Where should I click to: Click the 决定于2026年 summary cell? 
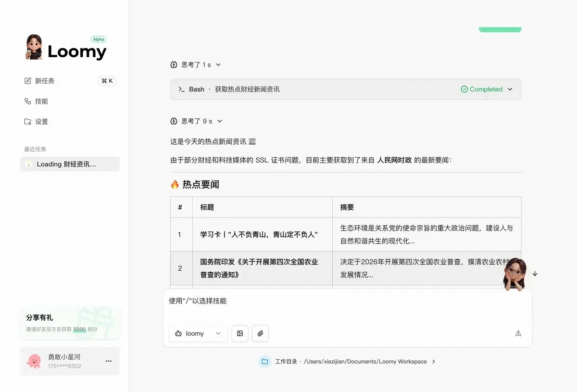point(426,268)
